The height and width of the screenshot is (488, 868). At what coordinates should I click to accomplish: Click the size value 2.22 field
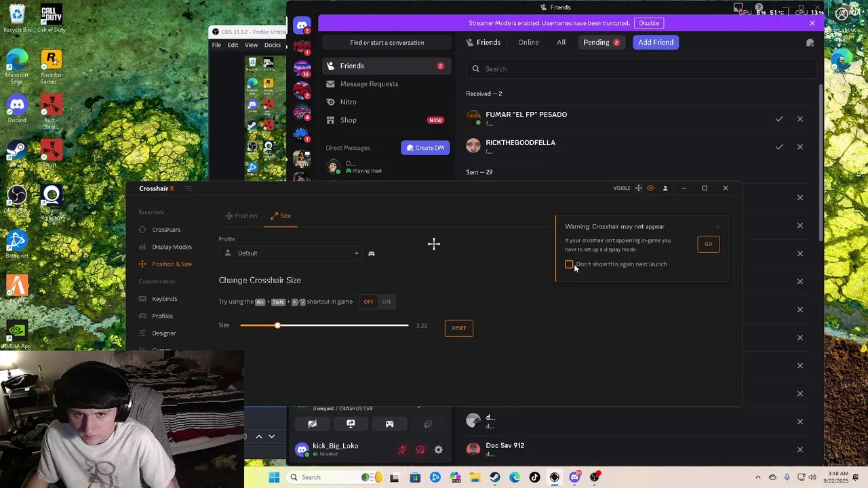pyautogui.click(x=422, y=325)
